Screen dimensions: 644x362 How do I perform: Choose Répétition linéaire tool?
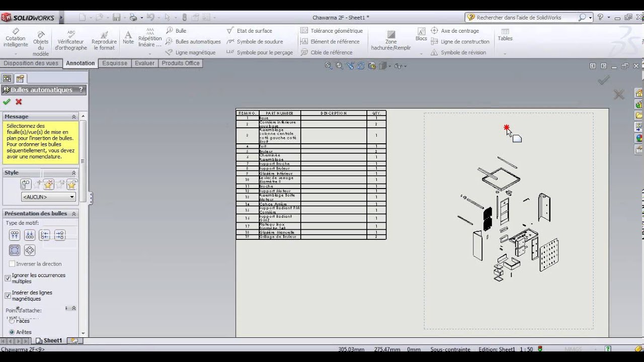[x=149, y=38]
